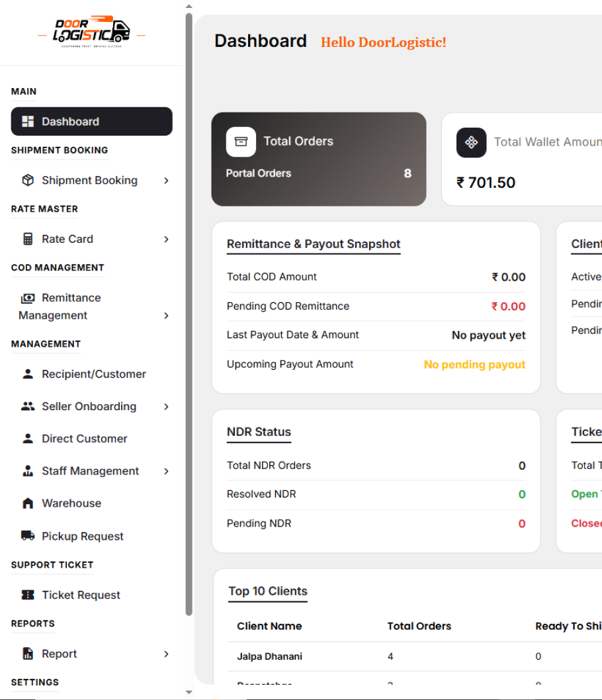Open the Seller Onboarding menu item

pos(91,406)
